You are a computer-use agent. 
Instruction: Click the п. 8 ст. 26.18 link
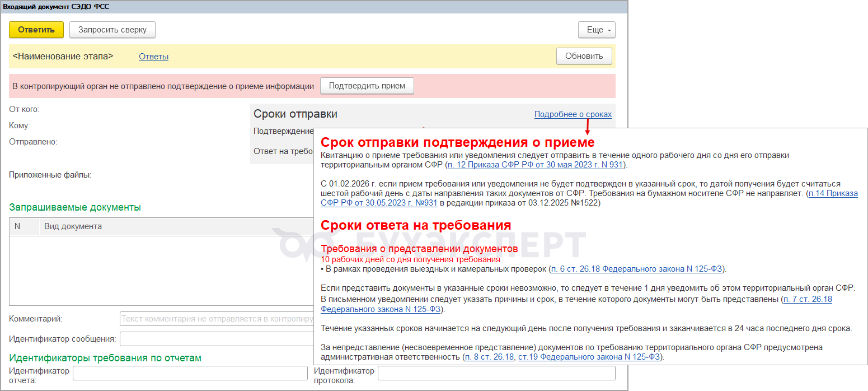click(x=489, y=356)
